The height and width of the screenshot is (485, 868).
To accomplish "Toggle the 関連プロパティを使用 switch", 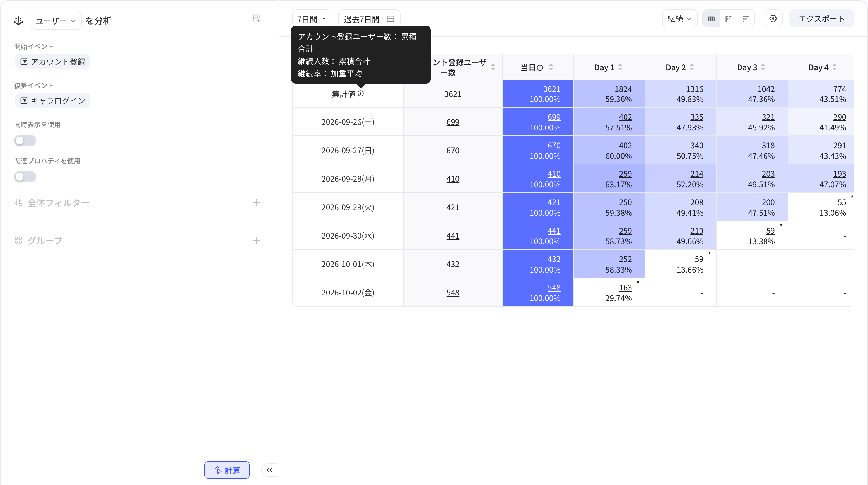I will click(25, 177).
